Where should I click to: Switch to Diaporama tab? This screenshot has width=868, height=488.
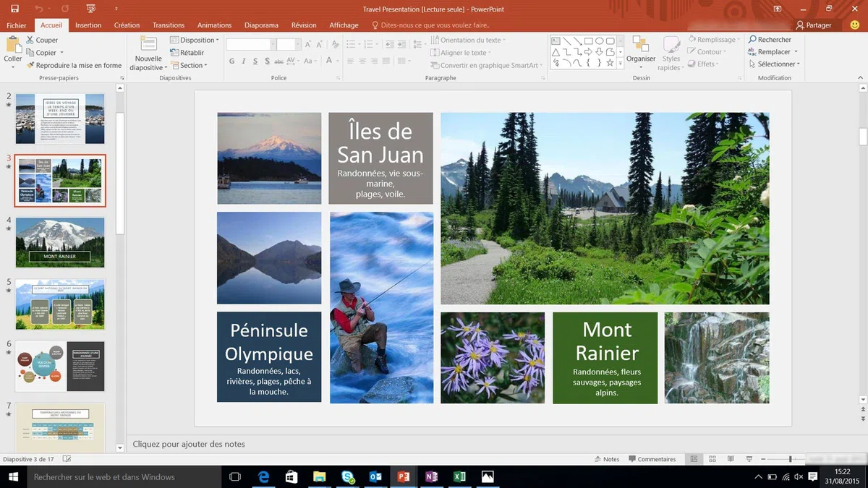[x=261, y=25]
